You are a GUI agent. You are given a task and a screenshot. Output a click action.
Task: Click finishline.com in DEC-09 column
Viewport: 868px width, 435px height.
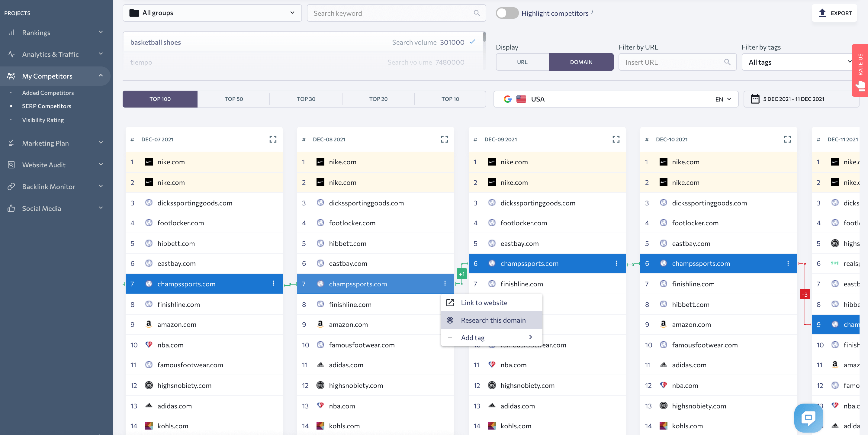[x=522, y=284]
